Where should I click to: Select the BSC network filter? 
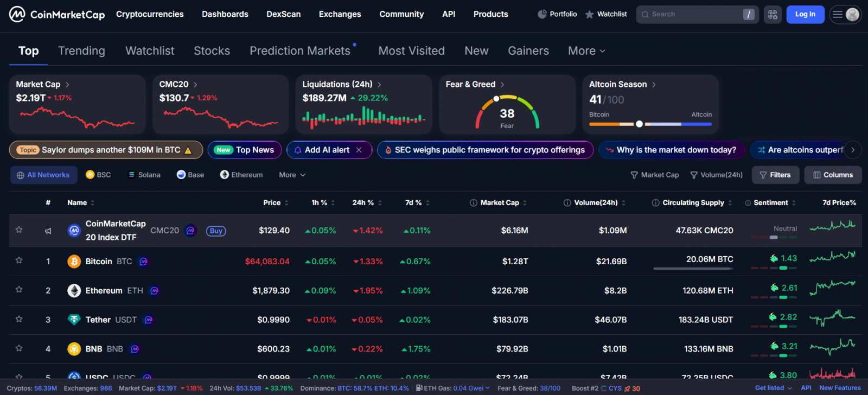98,175
